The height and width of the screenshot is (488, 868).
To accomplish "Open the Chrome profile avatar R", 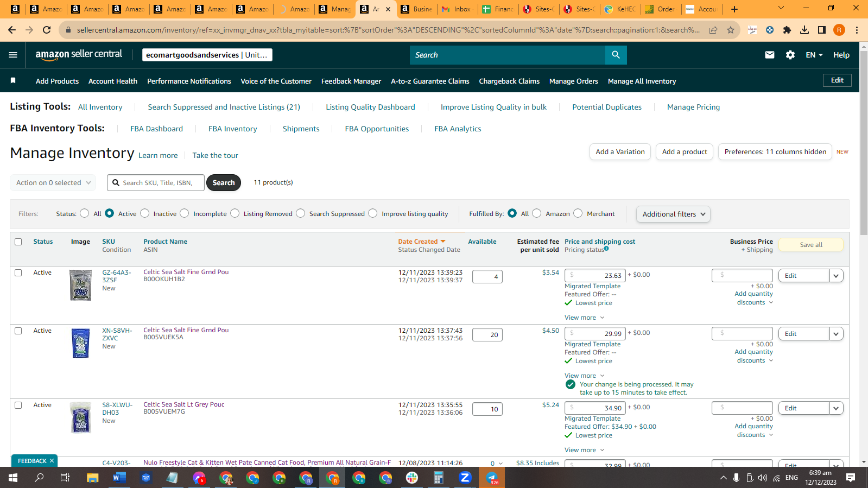I will click(839, 30).
